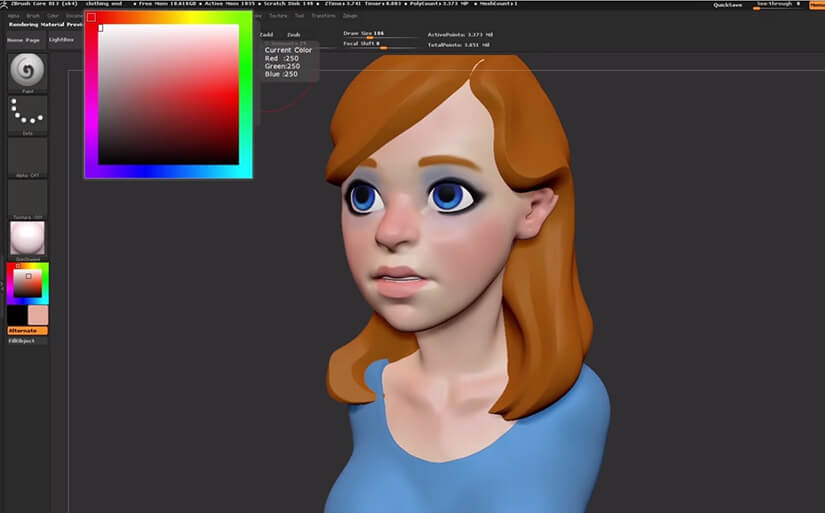The height and width of the screenshot is (513, 825).
Task: Open LightBox
Action: tap(62, 40)
